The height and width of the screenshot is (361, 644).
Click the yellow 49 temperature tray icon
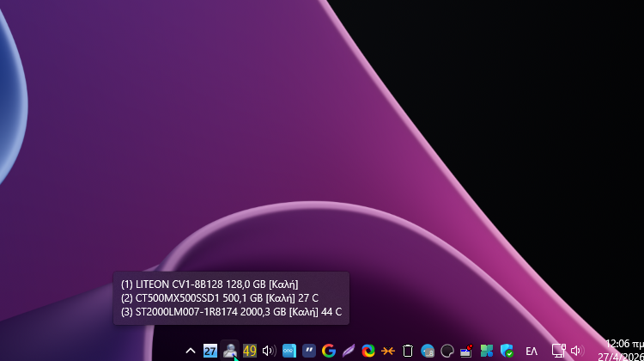(x=250, y=351)
